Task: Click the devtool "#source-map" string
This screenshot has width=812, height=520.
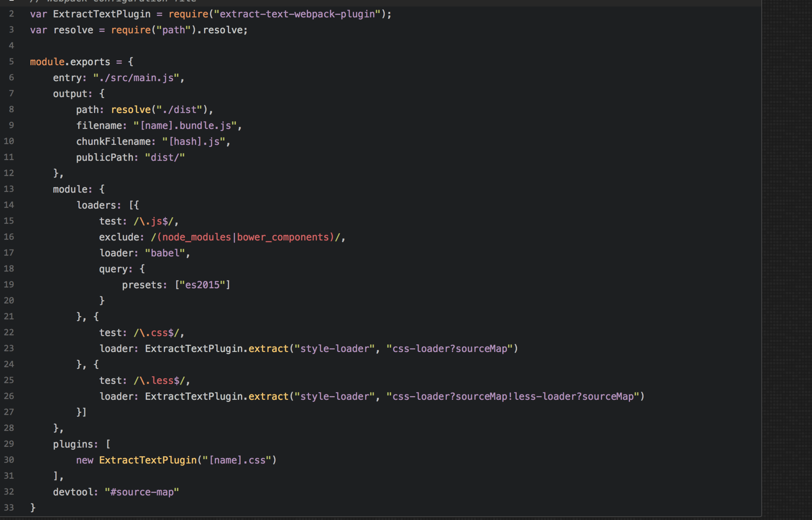Action: pyautogui.click(x=141, y=492)
